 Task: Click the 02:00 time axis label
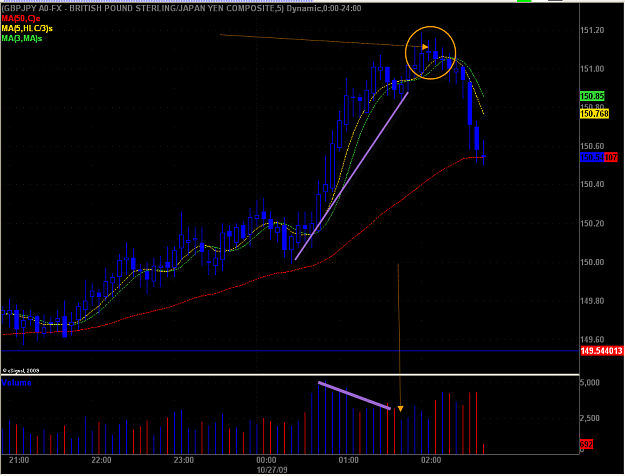pos(431,460)
